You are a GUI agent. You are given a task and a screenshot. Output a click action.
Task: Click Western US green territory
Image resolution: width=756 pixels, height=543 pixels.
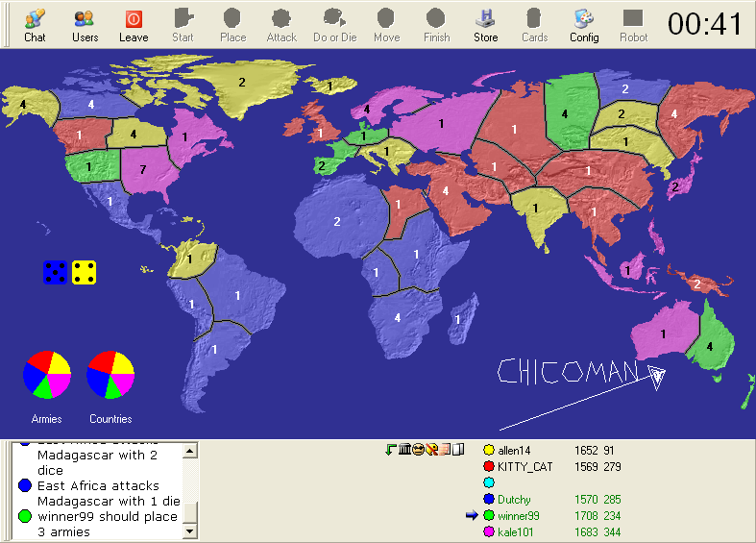coord(88,167)
